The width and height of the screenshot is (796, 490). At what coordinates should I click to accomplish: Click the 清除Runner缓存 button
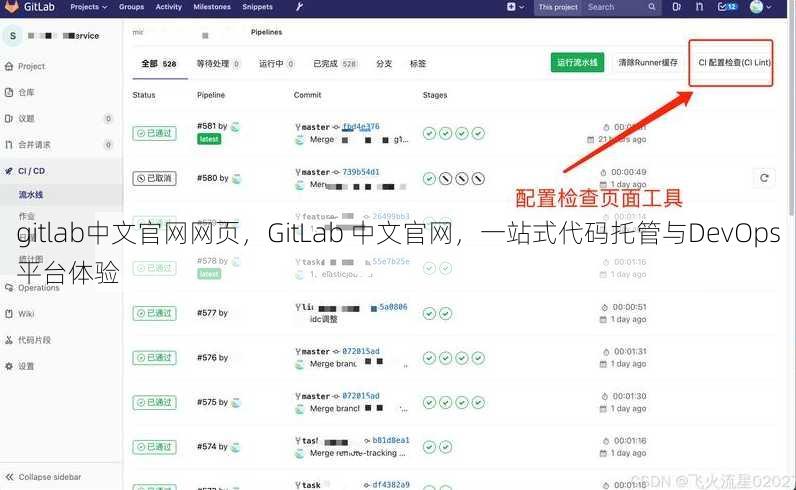[648, 62]
